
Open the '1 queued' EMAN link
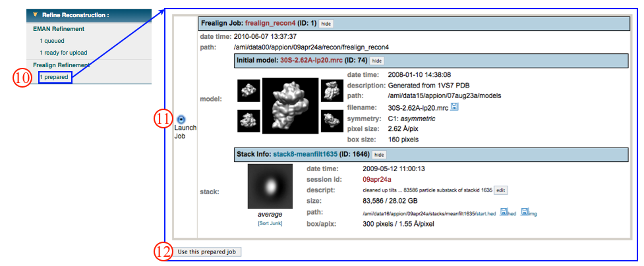click(x=51, y=41)
